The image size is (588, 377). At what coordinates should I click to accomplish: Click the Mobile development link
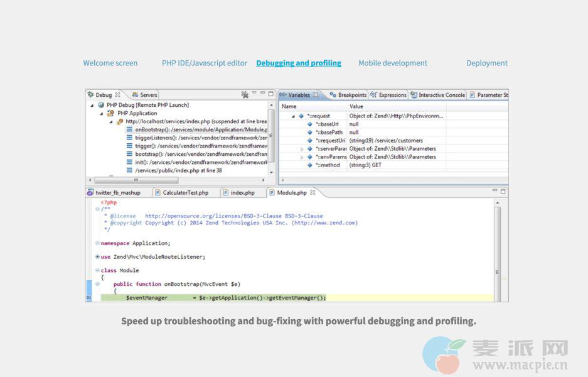(392, 63)
